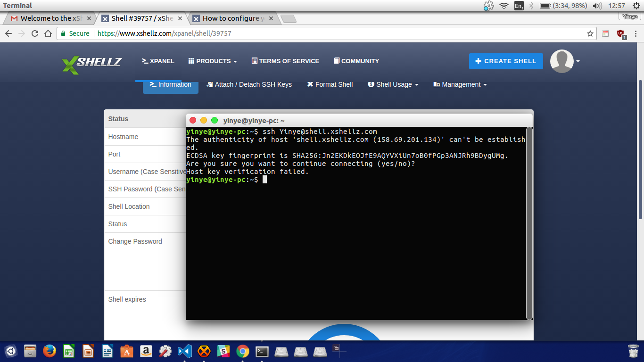Screen dimensions: 644x362
Task: Click the xShellz logo
Action: 92,65
